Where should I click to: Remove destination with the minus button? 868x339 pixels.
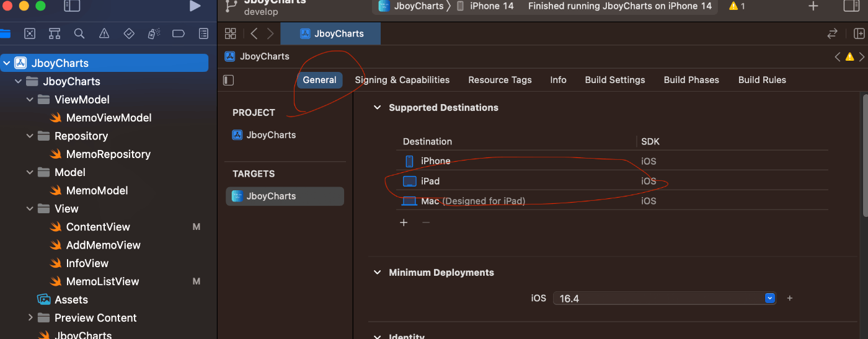coord(426,222)
